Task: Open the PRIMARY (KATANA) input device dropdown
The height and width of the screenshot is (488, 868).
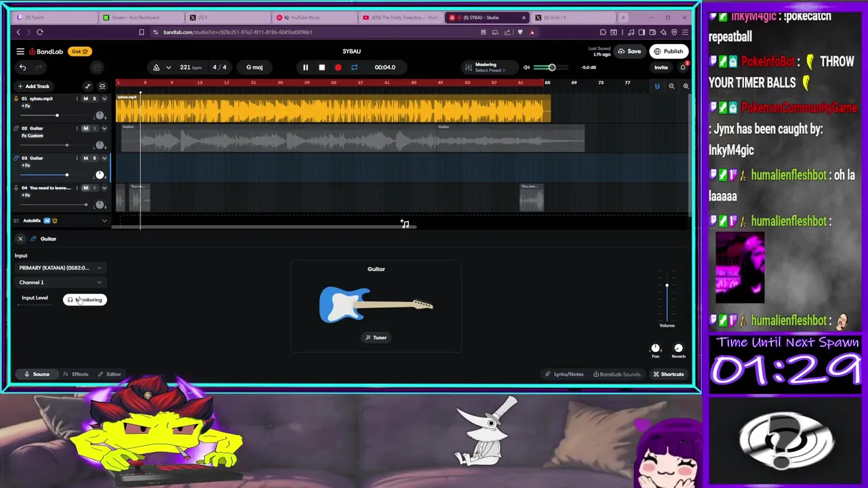Action: click(x=60, y=268)
